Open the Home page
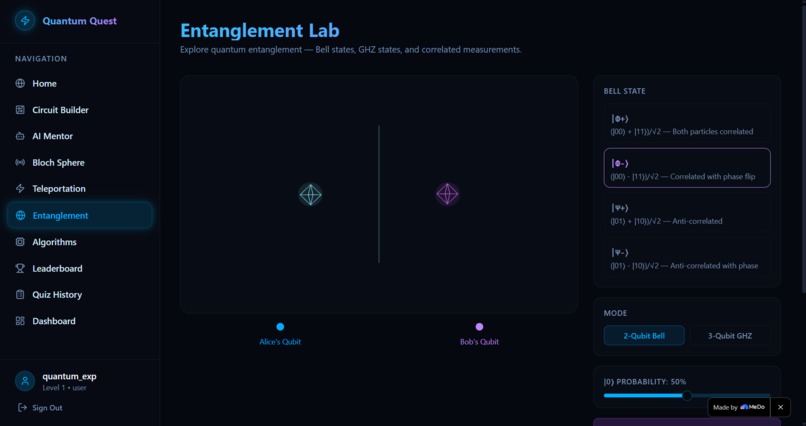The width and height of the screenshot is (806, 426). click(x=80, y=83)
